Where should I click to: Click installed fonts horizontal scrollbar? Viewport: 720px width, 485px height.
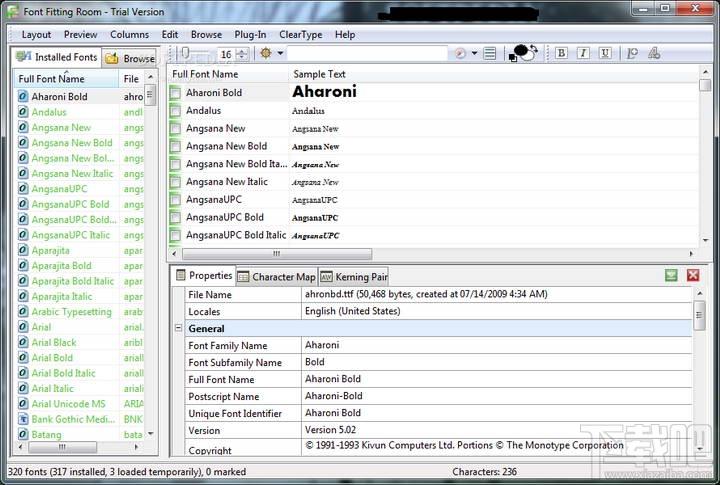pyautogui.click(x=62, y=446)
